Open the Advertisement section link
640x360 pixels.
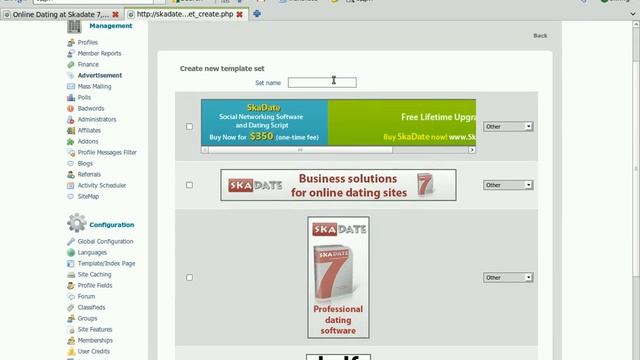pos(100,76)
